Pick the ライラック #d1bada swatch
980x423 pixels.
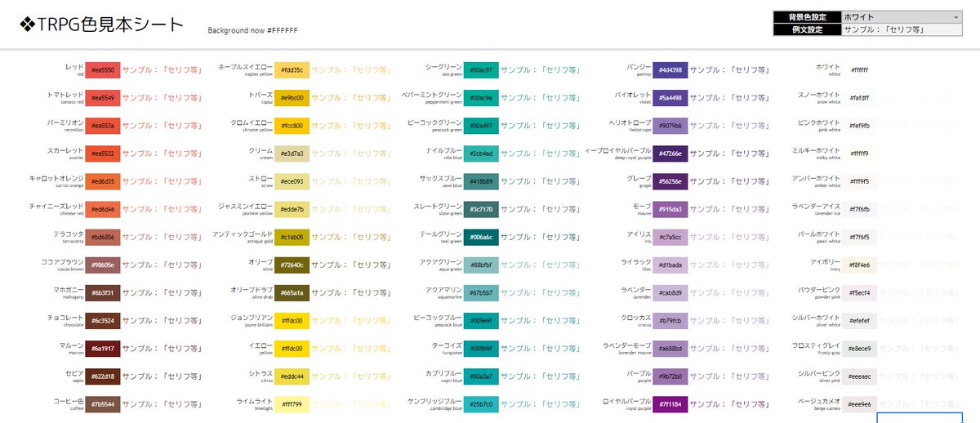coord(670,265)
